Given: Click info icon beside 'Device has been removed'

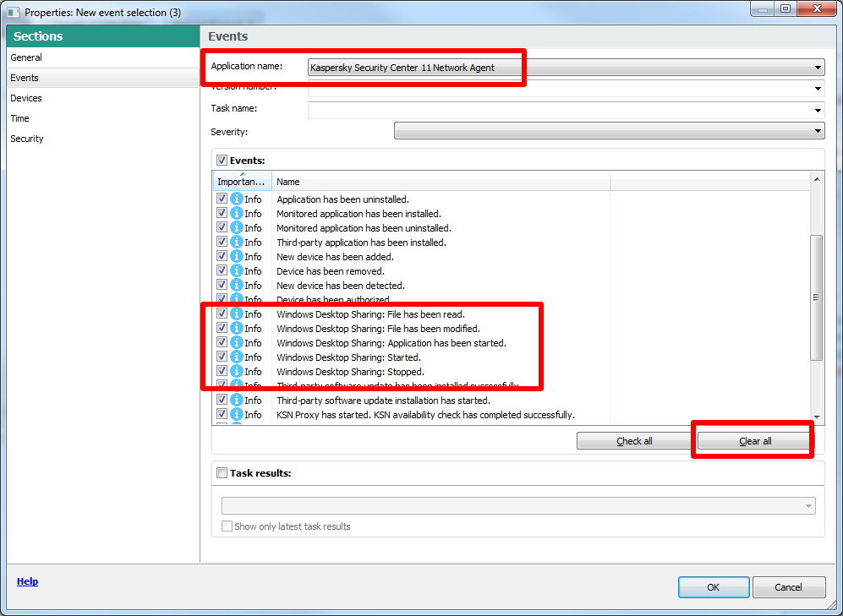Looking at the screenshot, I should click(x=237, y=271).
